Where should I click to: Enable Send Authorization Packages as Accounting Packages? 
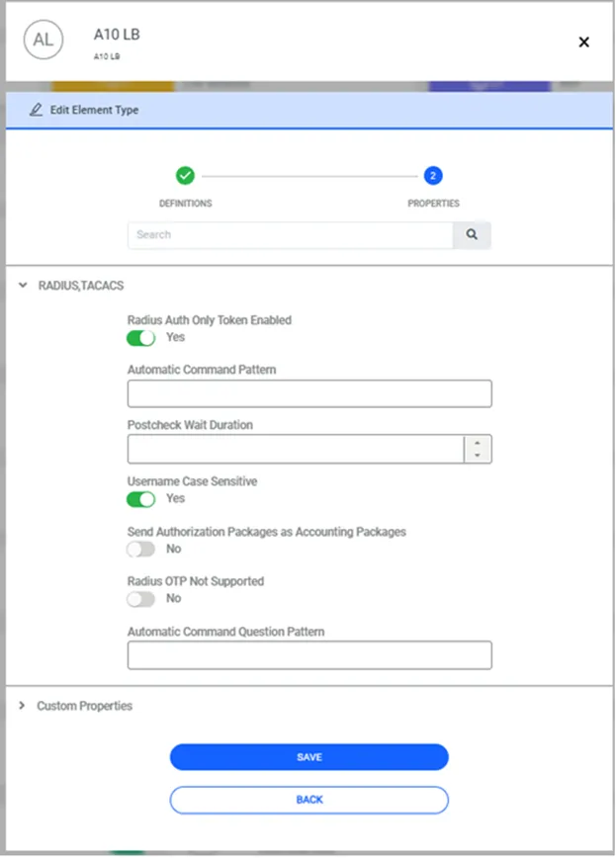140,549
